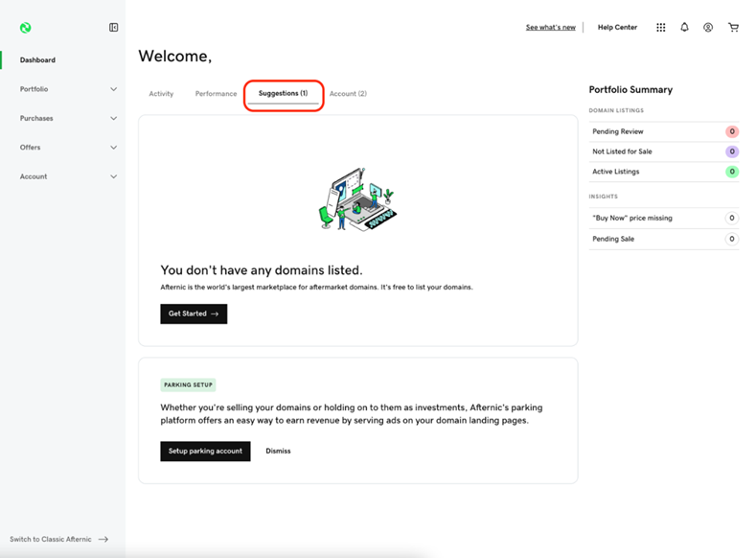Click Setup parking account button
756x558 pixels.
click(x=205, y=452)
